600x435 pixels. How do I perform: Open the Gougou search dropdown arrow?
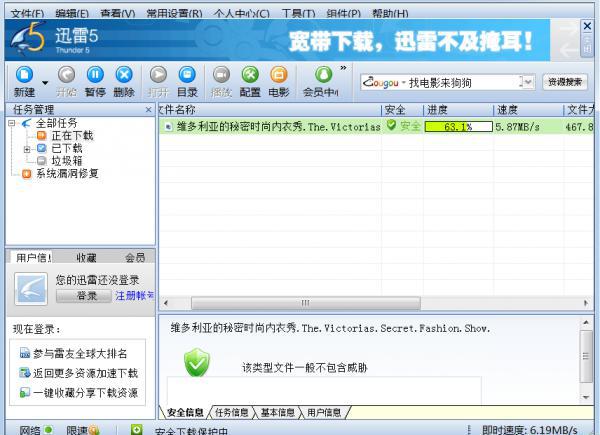(528, 82)
